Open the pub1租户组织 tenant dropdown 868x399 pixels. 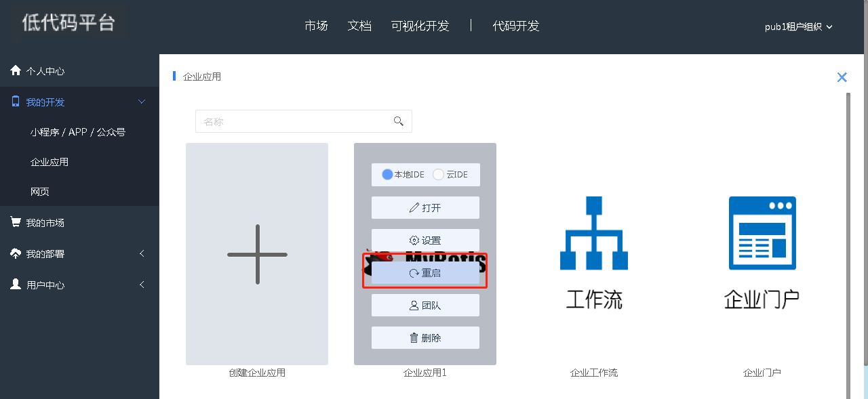coord(798,27)
